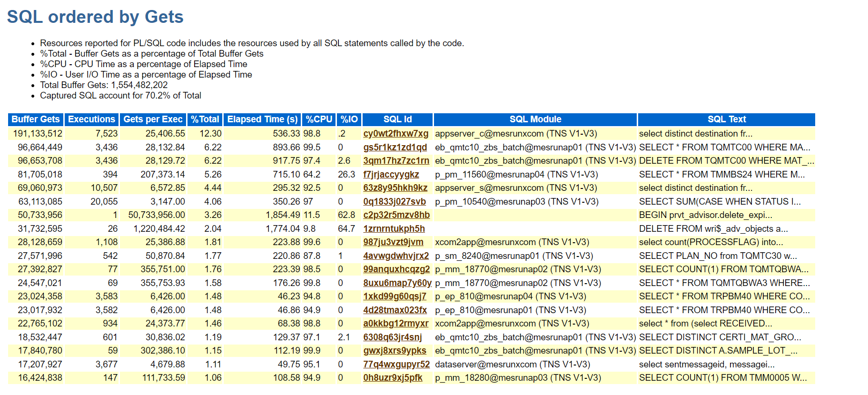
Task: Click the Buffer Gets value 191,133,512
Action: (38, 134)
